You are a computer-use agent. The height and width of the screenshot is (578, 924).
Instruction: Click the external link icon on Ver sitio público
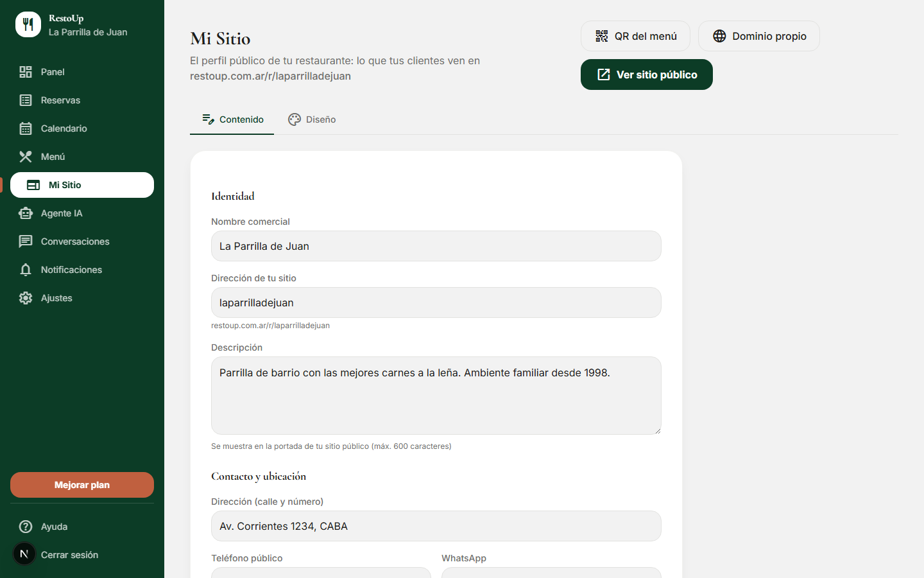point(604,74)
